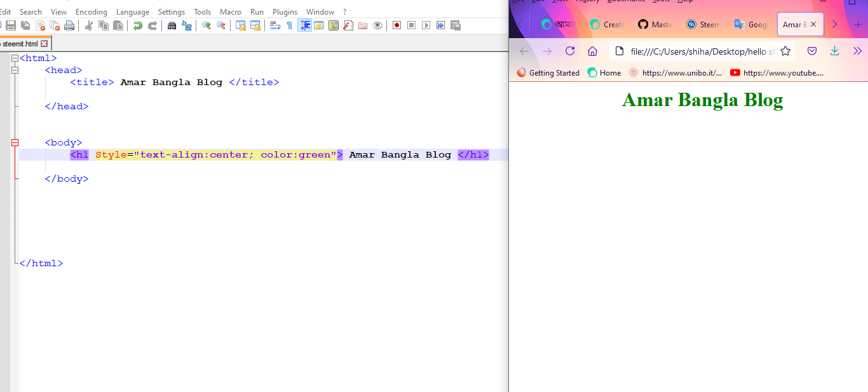868x392 pixels.
Task: Open the Search menu in Notepad++
Action: (31, 12)
